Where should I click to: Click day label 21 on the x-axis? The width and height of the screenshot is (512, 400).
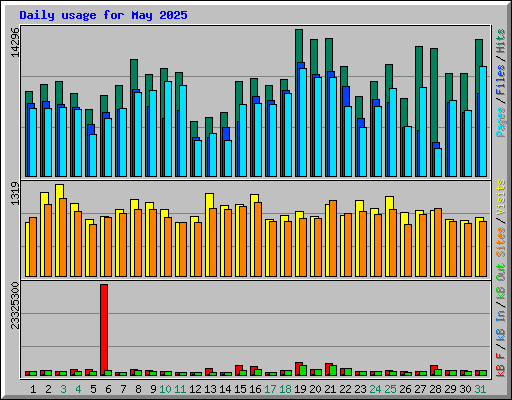(x=330, y=389)
